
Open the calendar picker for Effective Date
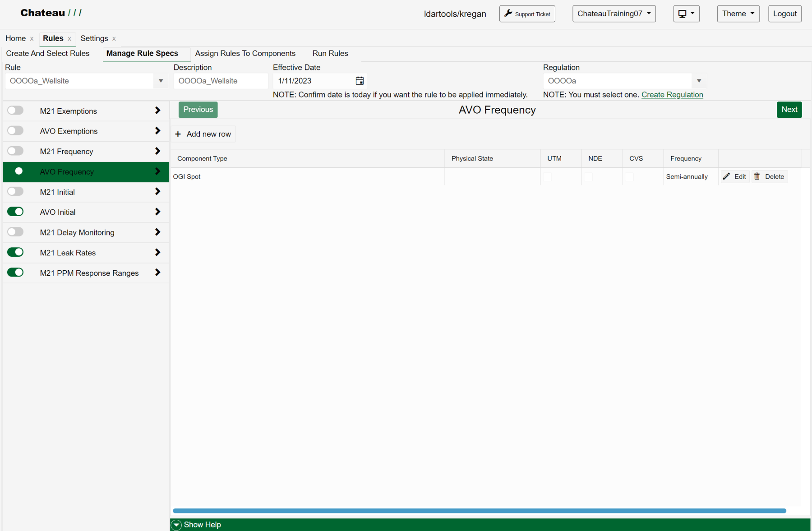coord(360,81)
